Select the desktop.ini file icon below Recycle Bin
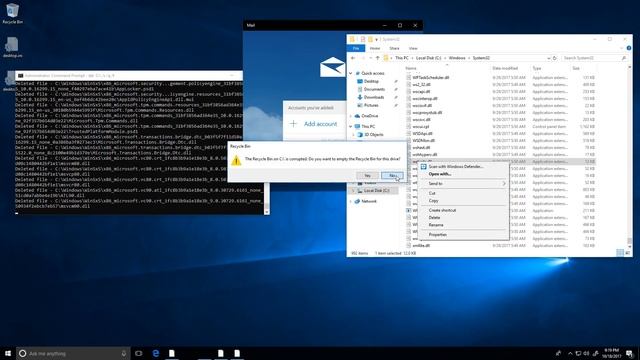This screenshot has width=640, height=360. 12,47
